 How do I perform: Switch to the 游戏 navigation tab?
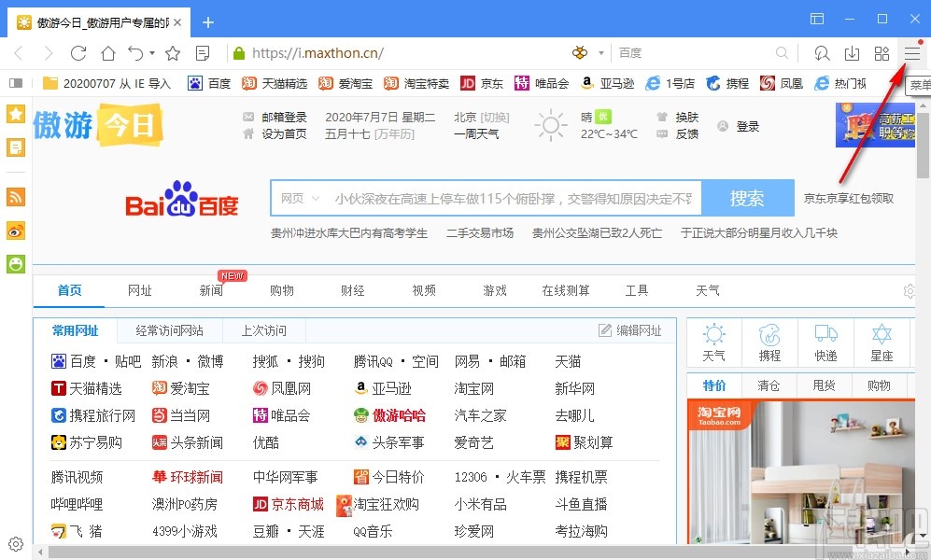(x=495, y=290)
